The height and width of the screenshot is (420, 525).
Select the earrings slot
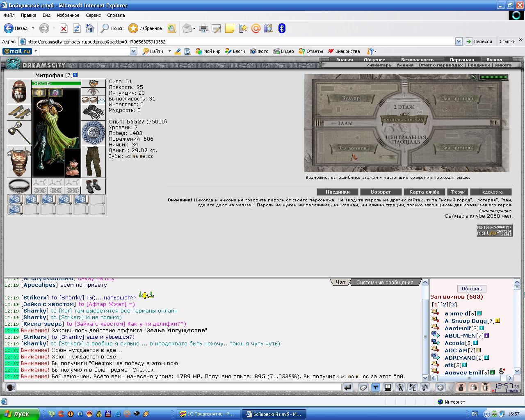94,84
